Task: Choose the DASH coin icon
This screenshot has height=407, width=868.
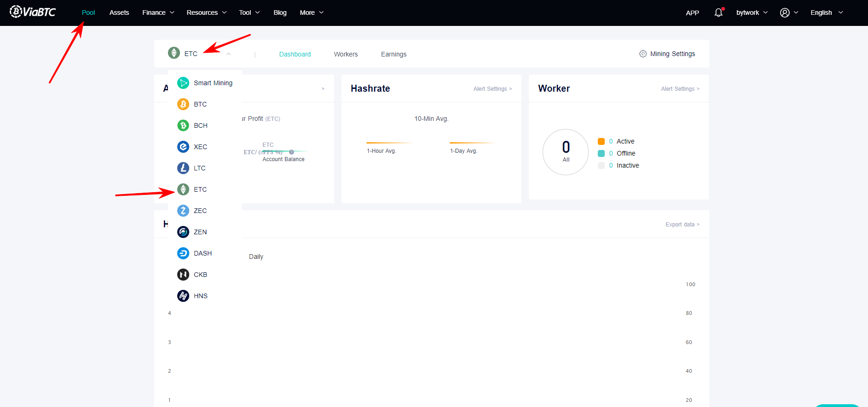Action: coord(183,253)
